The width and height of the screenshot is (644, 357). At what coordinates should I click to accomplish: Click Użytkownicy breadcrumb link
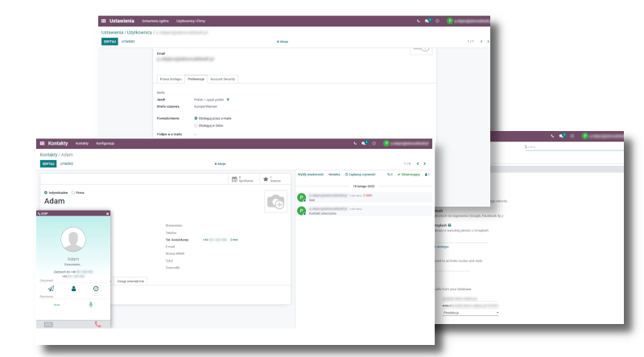coord(139,32)
